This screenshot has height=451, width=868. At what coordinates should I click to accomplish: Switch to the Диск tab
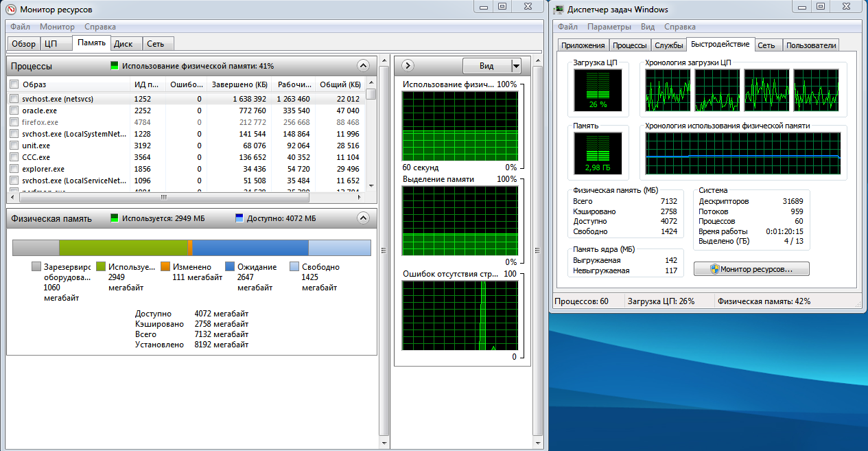(x=124, y=44)
